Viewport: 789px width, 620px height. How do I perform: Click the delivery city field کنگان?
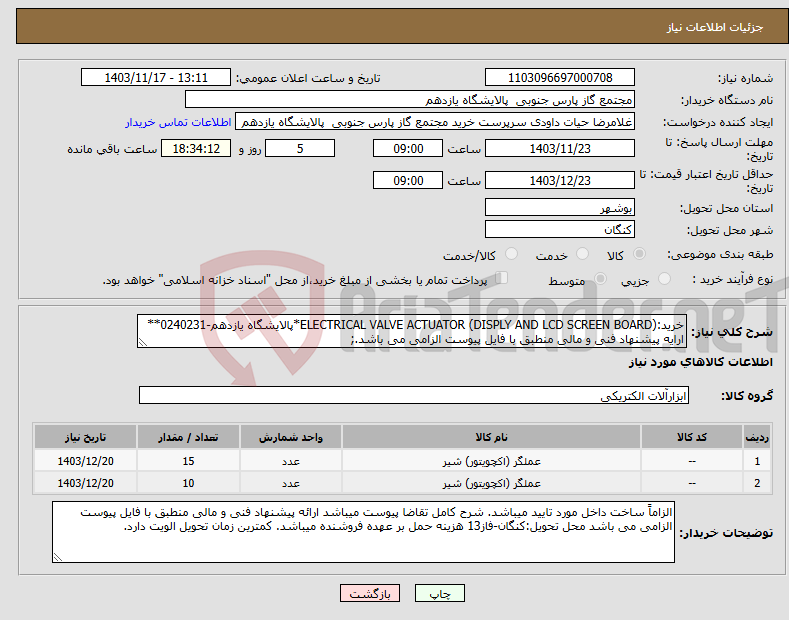point(560,229)
